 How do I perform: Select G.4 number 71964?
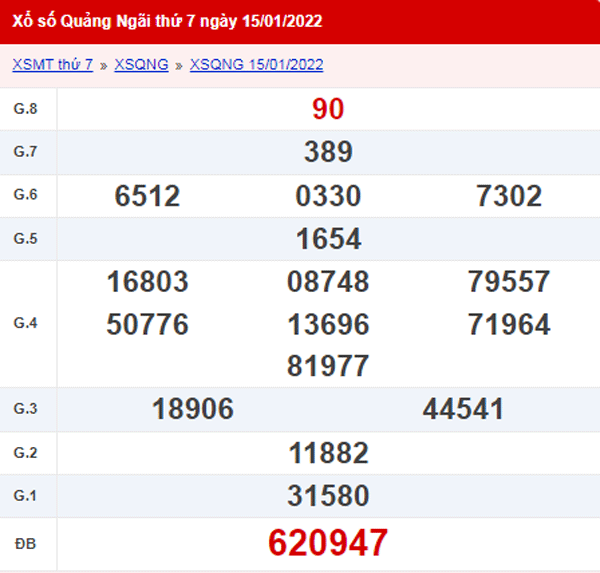point(509,325)
